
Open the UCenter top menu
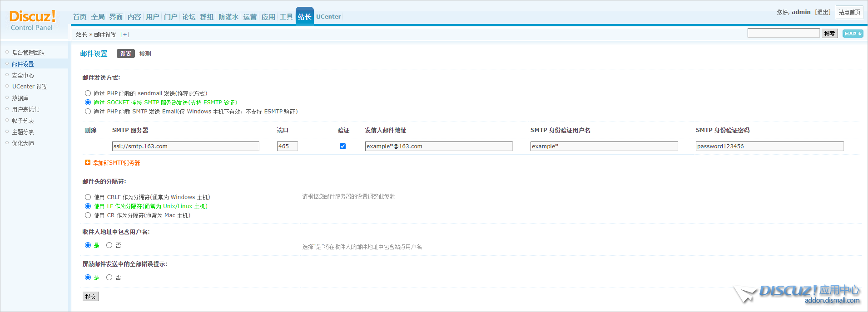click(x=328, y=17)
